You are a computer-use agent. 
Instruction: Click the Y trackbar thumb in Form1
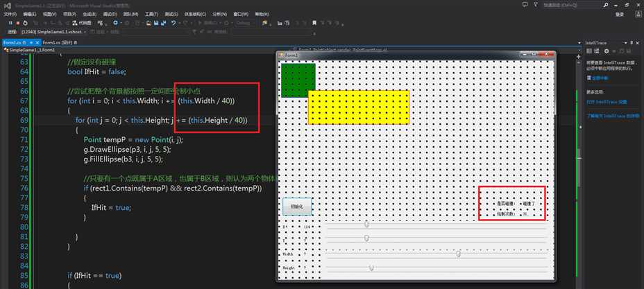pyautogui.click(x=367, y=238)
